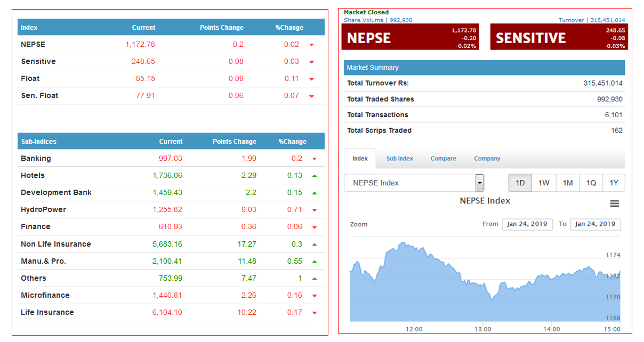The width and height of the screenshot is (644, 342).
Task: Click the red down arrow for Sen. Float
Action: (x=312, y=96)
